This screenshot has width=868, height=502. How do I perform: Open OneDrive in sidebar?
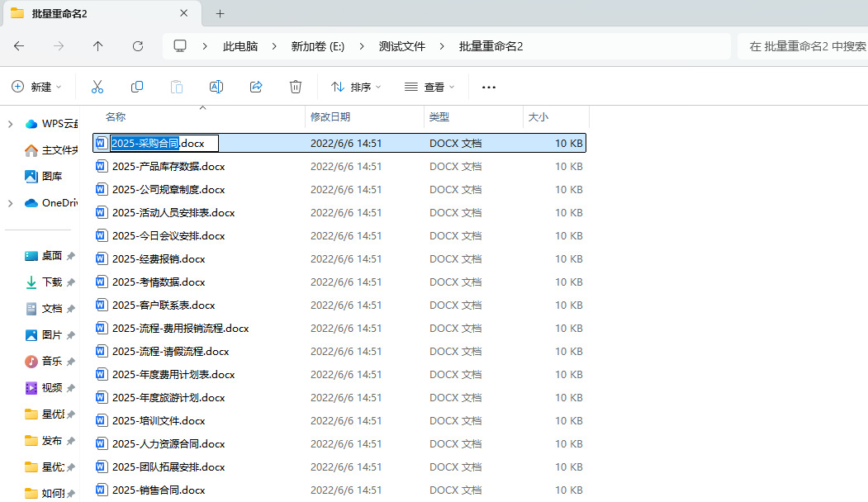pyautogui.click(x=51, y=202)
